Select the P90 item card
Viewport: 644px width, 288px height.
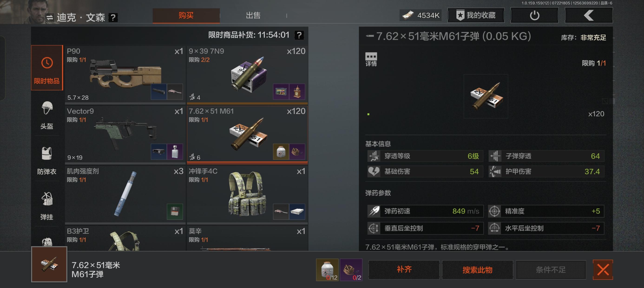(125, 74)
